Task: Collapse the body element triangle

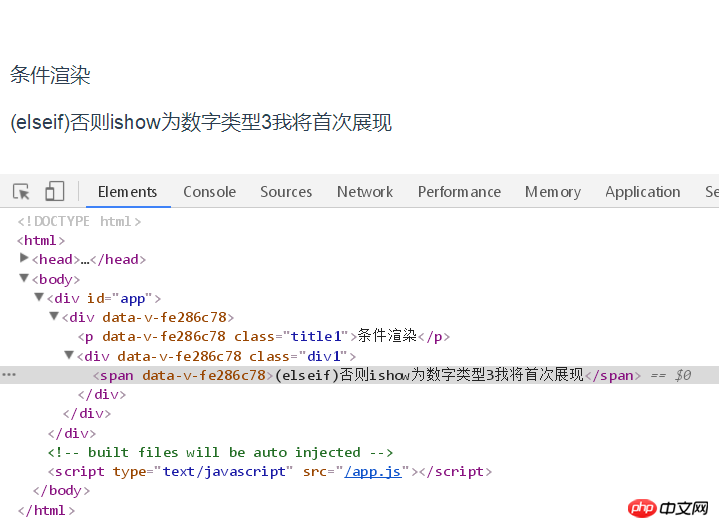Action: [x=24, y=278]
